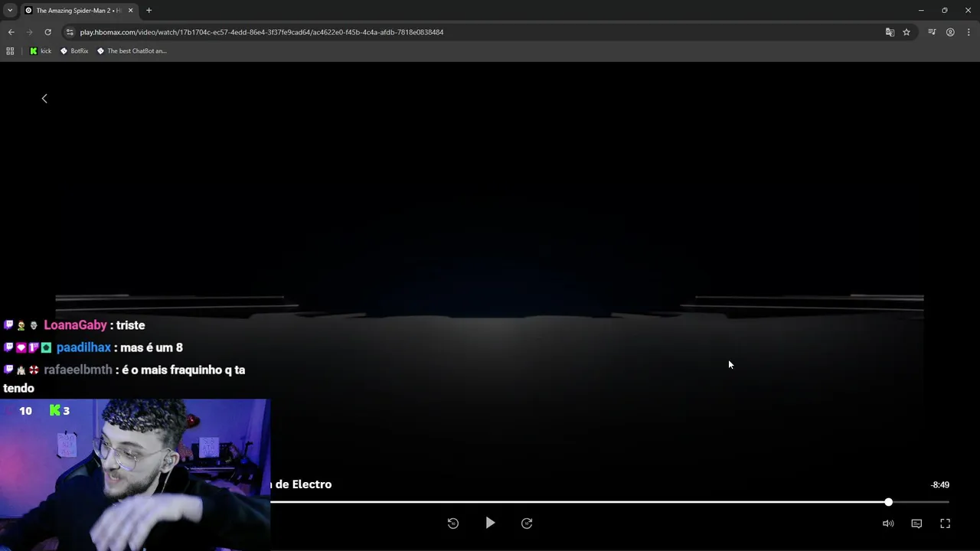Screen dimensions: 980x551
Task: Close The Amazing Spider-Man 2 tab
Action: [x=130, y=11]
